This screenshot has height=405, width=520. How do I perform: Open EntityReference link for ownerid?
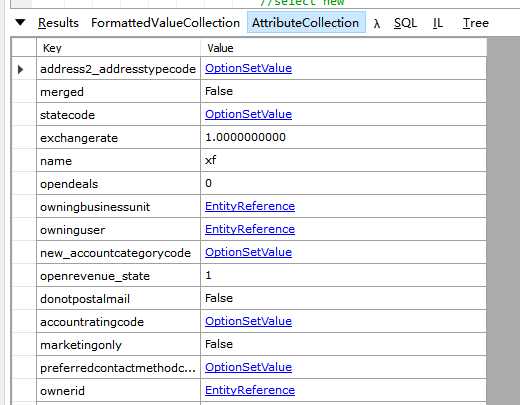[x=250, y=390]
